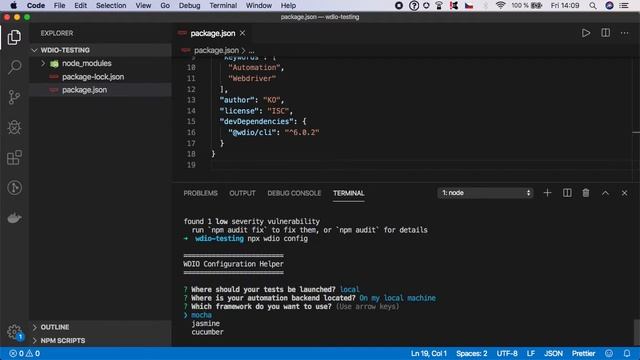Change indentation via Spaces: 2

point(471,353)
